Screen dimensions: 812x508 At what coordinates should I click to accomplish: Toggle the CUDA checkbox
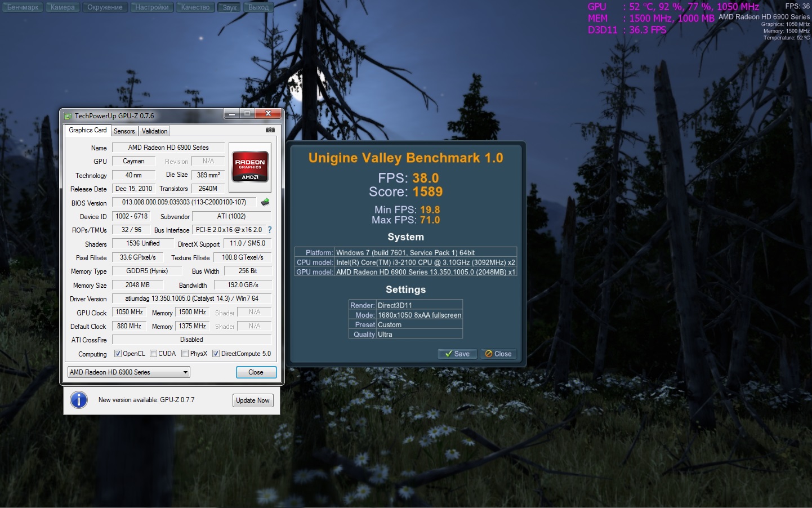[x=153, y=354]
